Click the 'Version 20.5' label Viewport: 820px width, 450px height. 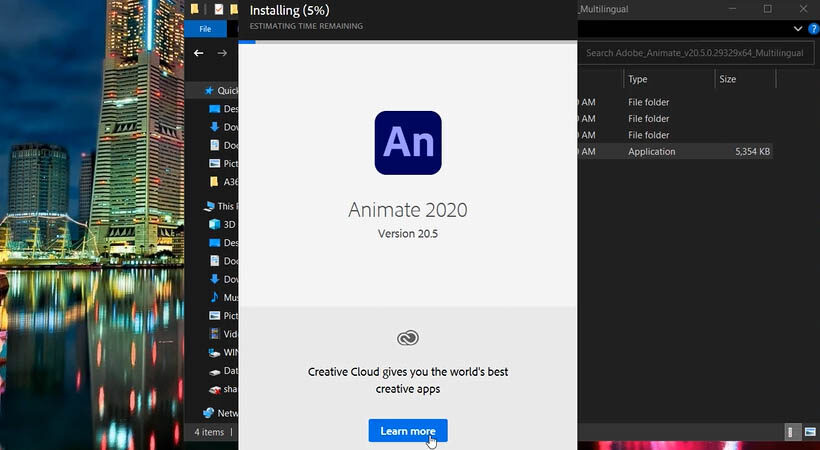click(x=408, y=234)
